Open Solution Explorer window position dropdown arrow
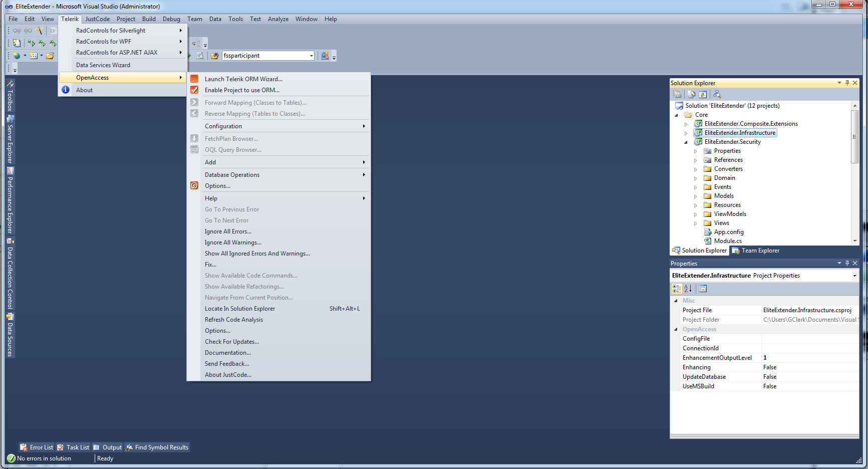Screen dimensions: 868x469 (839, 83)
